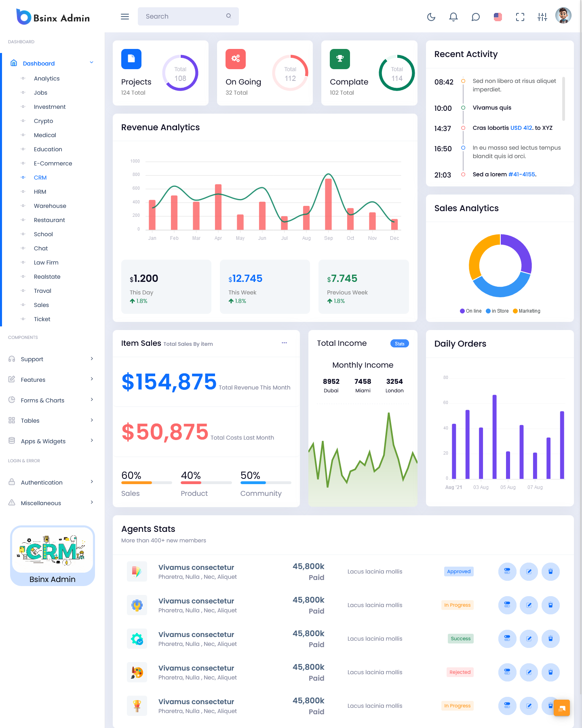
Task: Click the On line legend color dot
Action: [462, 311]
